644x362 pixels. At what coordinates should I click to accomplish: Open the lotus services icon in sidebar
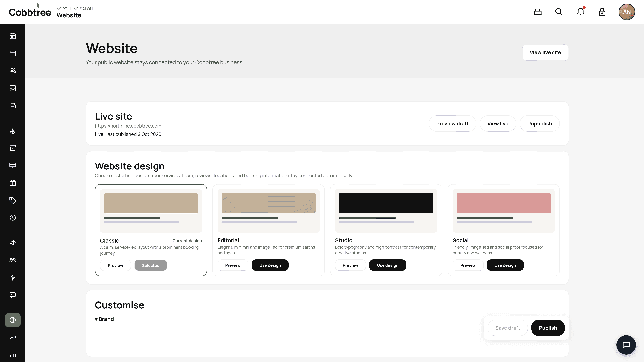tap(13, 131)
